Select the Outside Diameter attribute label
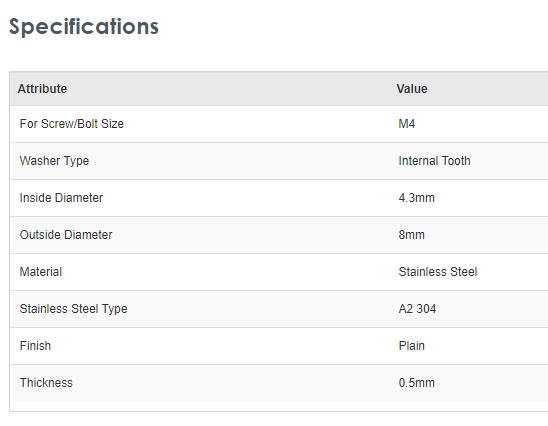The width and height of the screenshot is (548, 426). (66, 235)
